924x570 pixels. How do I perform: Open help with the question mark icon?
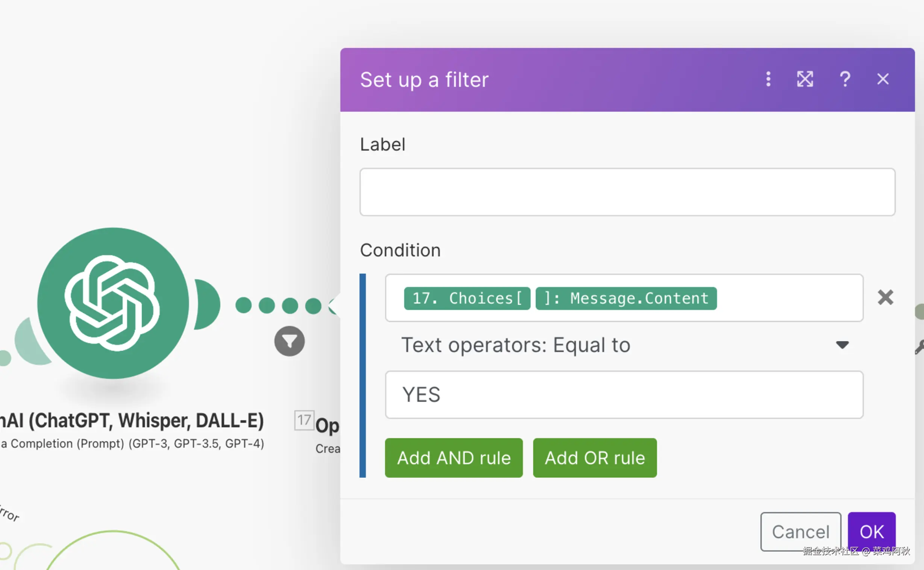(845, 79)
